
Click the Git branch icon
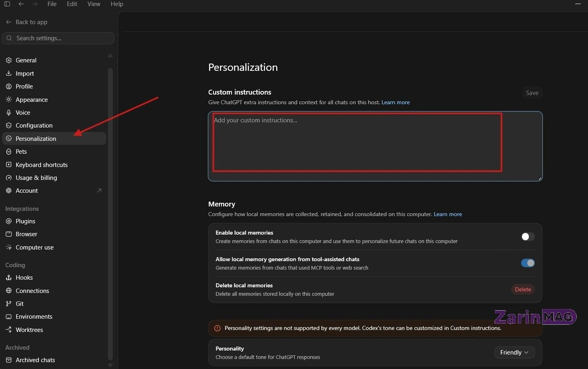9,304
